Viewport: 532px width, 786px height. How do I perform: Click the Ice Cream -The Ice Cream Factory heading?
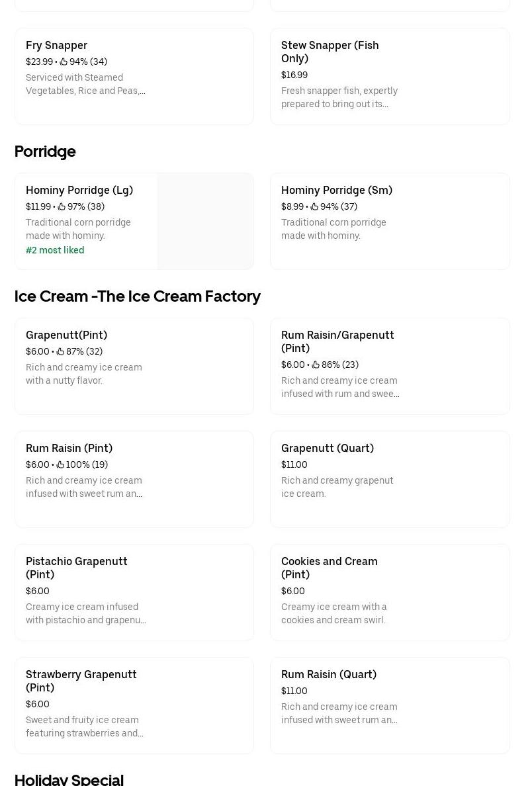coord(137,296)
